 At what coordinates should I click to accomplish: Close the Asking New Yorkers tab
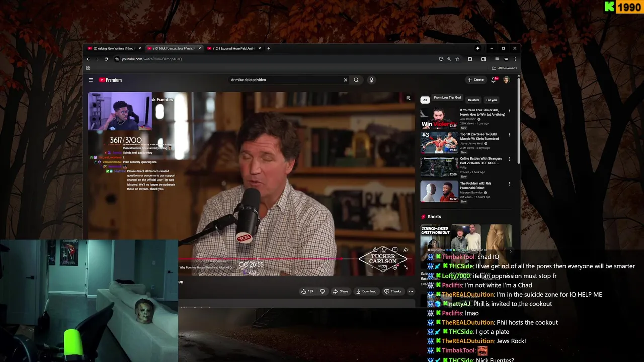pyautogui.click(x=139, y=48)
